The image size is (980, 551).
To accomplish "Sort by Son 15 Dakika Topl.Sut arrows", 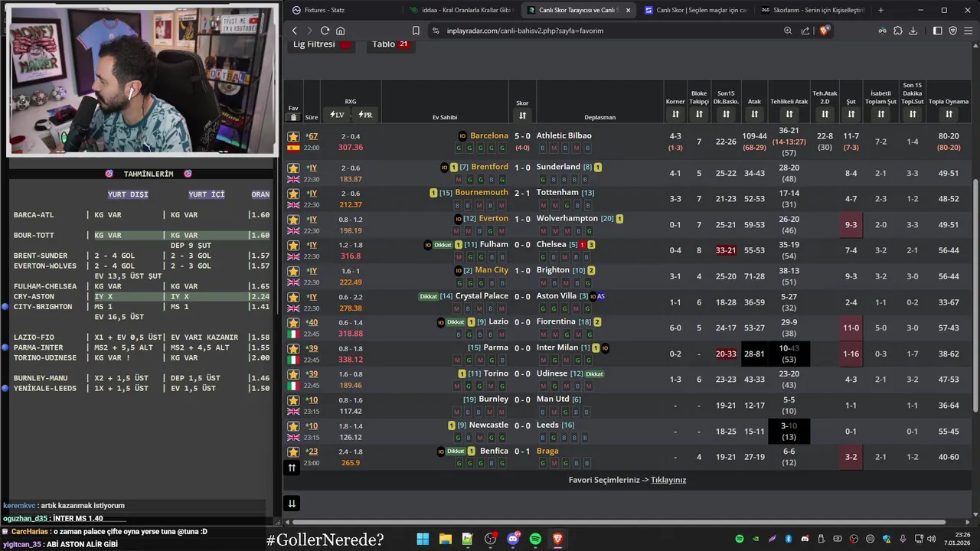I will pyautogui.click(x=912, y=115).
